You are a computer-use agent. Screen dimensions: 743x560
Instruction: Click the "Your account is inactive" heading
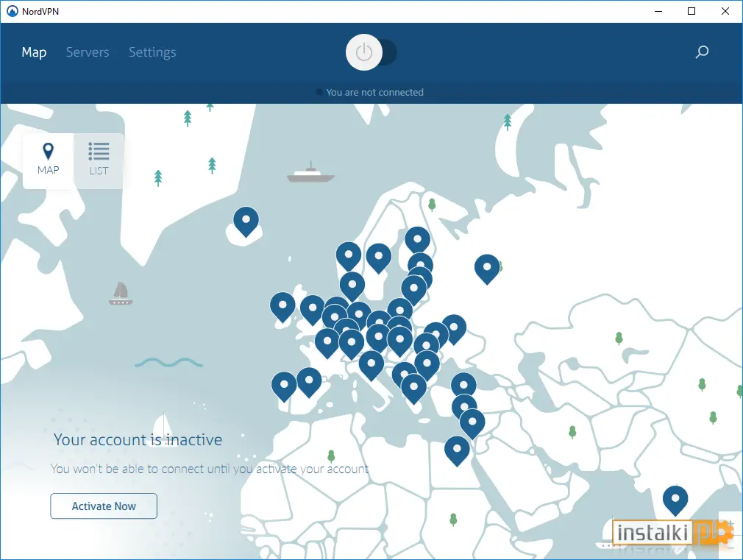138,439
